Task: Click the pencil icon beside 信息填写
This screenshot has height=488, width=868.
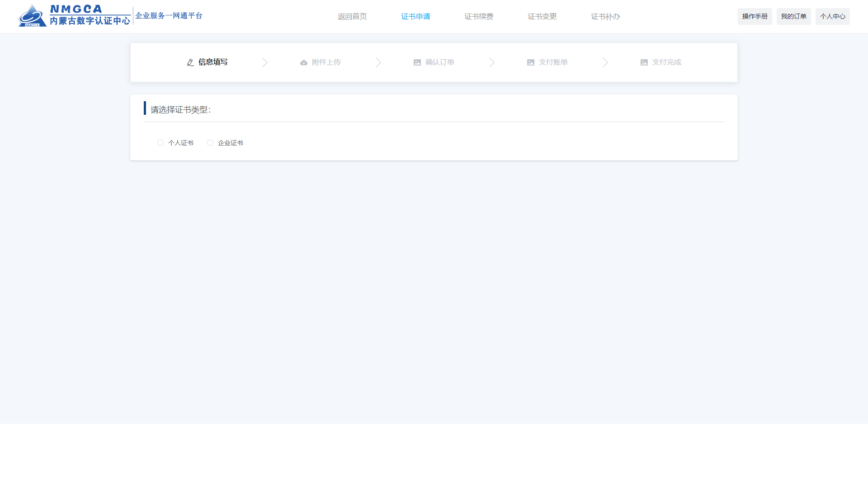Action: [190, 62]
